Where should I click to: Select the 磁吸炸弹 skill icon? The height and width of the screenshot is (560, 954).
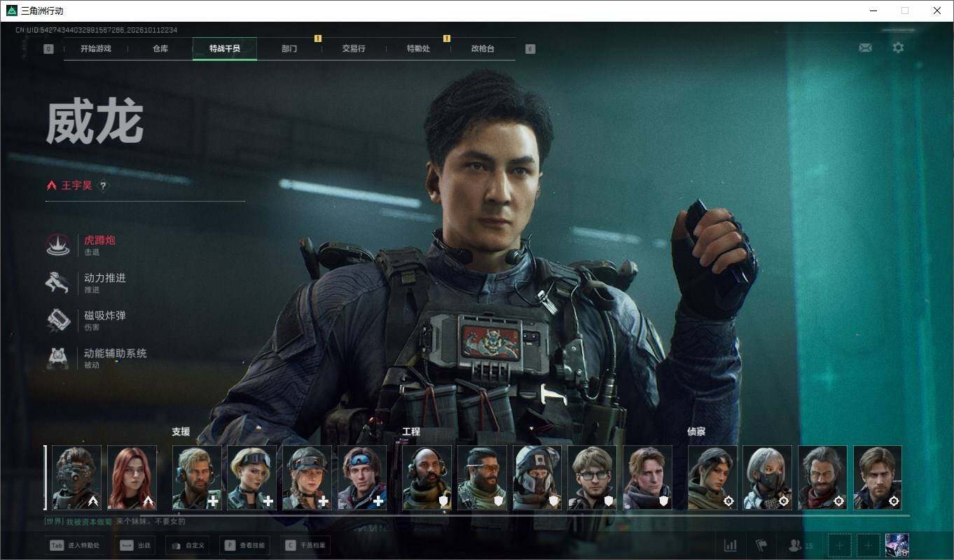pos(58,321)
